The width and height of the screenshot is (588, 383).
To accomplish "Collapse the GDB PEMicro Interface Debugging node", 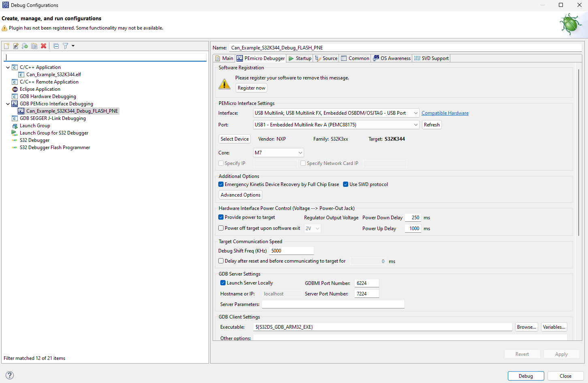I will (8, 103).
